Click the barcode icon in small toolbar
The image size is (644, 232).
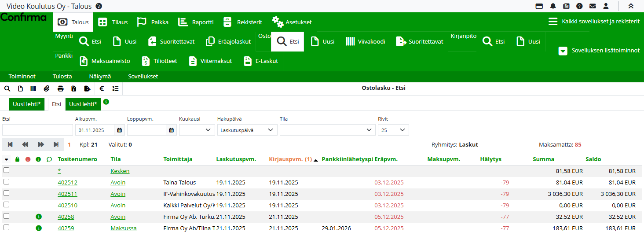point(33,88)
